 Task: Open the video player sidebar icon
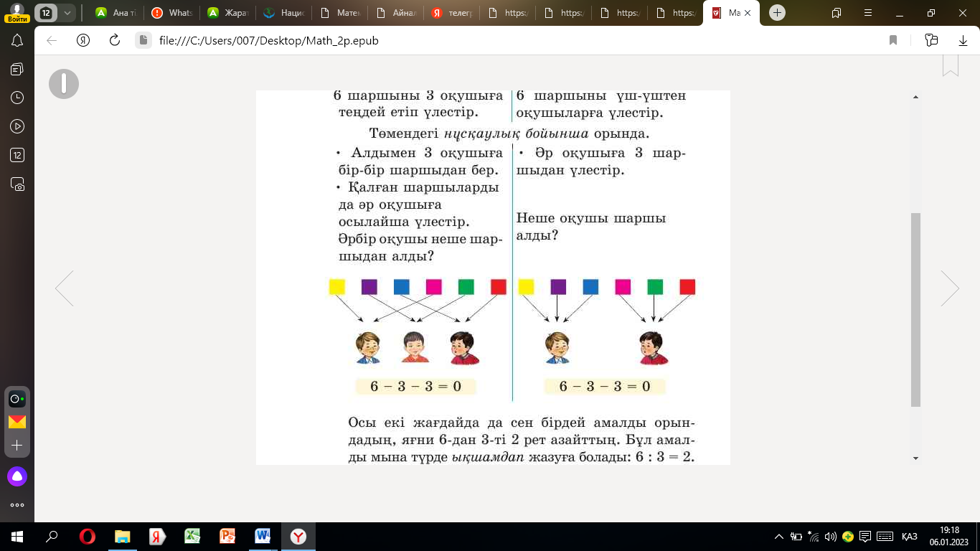pos(17,126)
